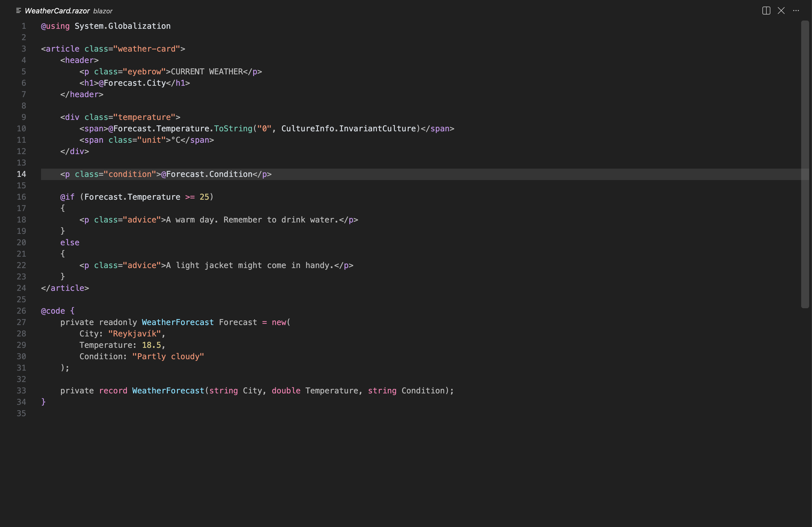Click CultureInfo.InvariantCulture on line 10

tap(349, 129)
